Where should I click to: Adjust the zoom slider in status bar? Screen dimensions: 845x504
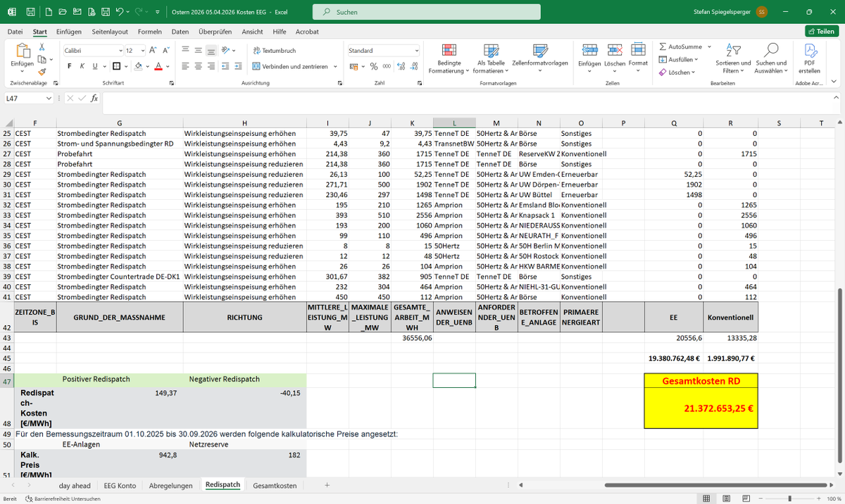click(789, 498)
